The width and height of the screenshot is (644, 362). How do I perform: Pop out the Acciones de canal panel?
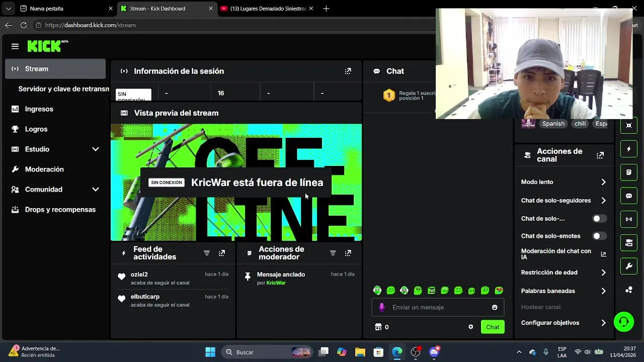pyautogui.click(x=600, y=155)
